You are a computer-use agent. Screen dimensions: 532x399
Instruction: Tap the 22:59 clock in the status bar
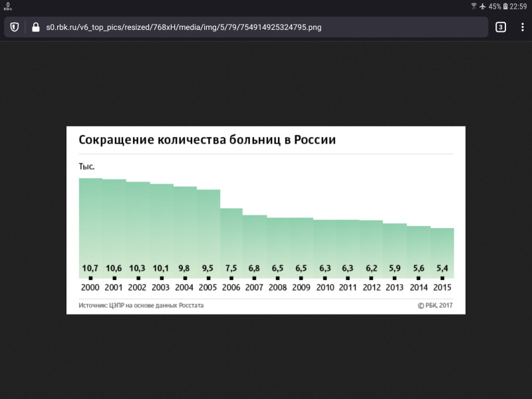519,6
